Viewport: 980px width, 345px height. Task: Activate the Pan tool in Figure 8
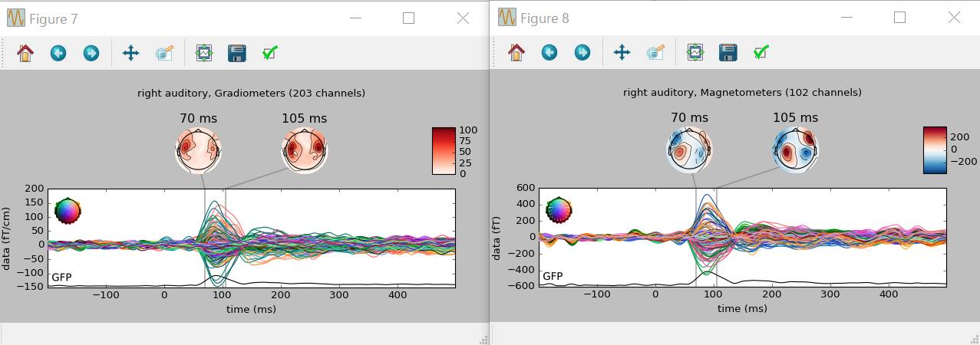click(x=622, y=52)
